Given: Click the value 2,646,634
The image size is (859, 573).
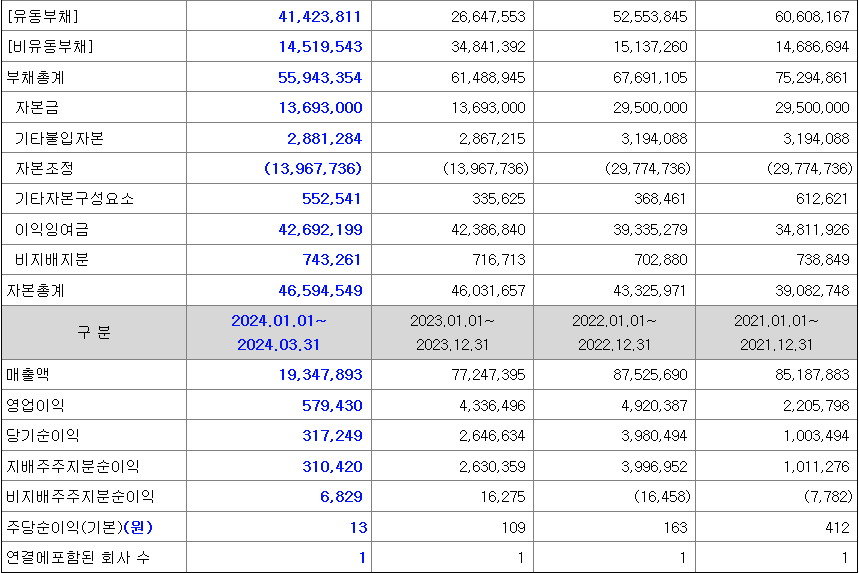Looking at the screenshot, I should coord(492,436).
